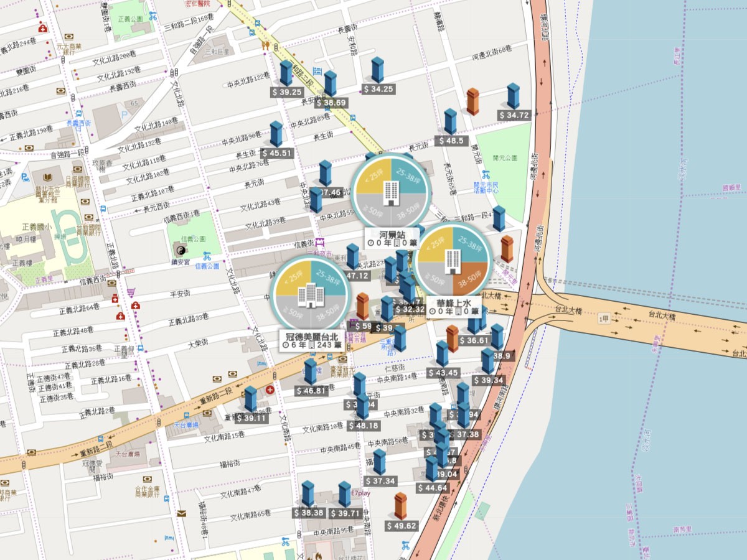This screenshot has width=747, height=560.
Task: Click the blue building marker above $39.71
Action: click(x=345, y=493)
